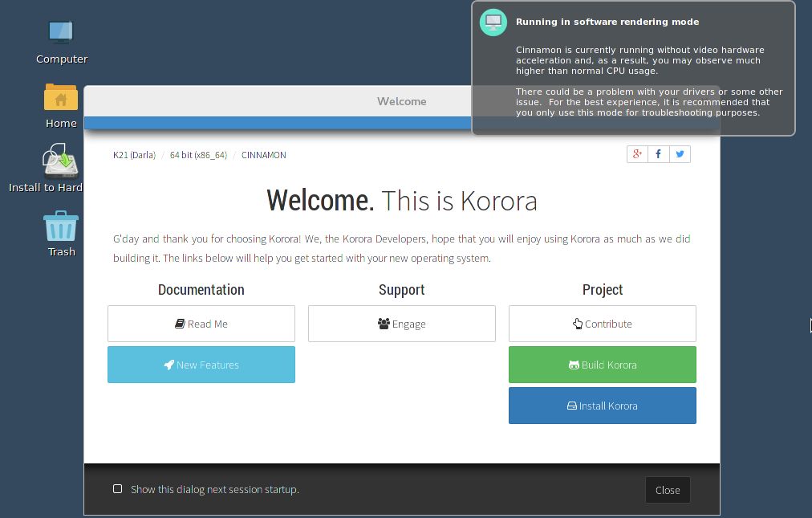Select the Build Korora button

click(x=603, y=365)
